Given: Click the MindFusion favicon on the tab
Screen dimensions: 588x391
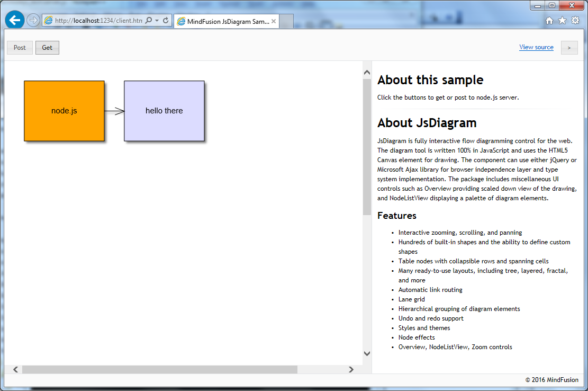Looking at the screenshot, I should click(180, 21).
